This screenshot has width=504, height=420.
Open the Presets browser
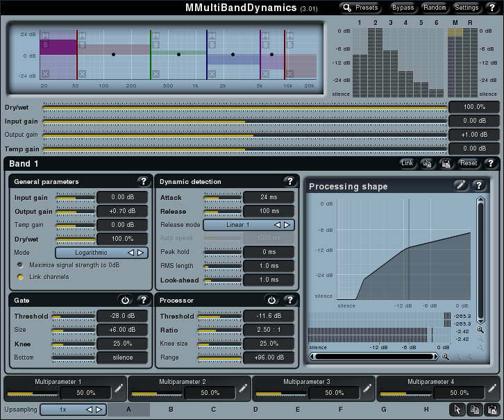pos(360,8)
